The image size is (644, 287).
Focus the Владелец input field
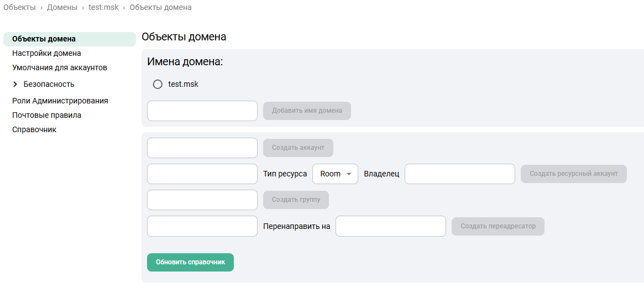click(x=459, y=174)
